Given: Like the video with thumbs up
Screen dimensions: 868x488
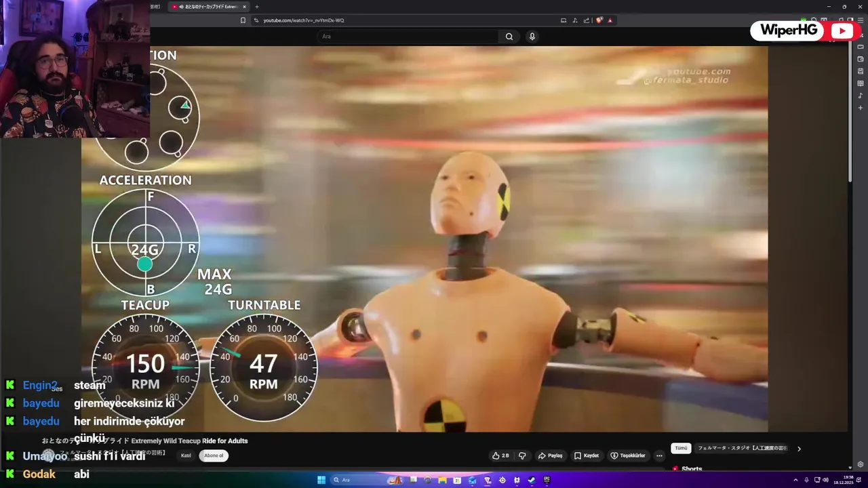Looking at the screenshot, I should click(x=500, y=455).
